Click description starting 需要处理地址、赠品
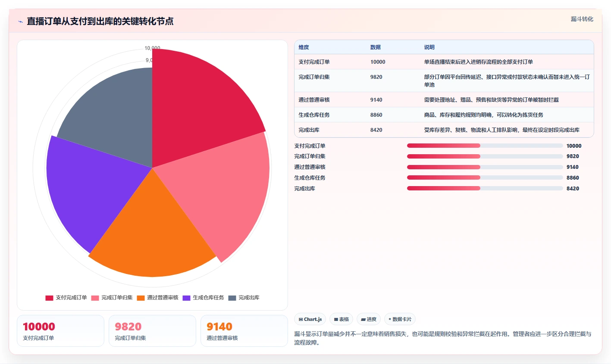The width and height of the screenshot is (611, 364). [x=491, y=100]
